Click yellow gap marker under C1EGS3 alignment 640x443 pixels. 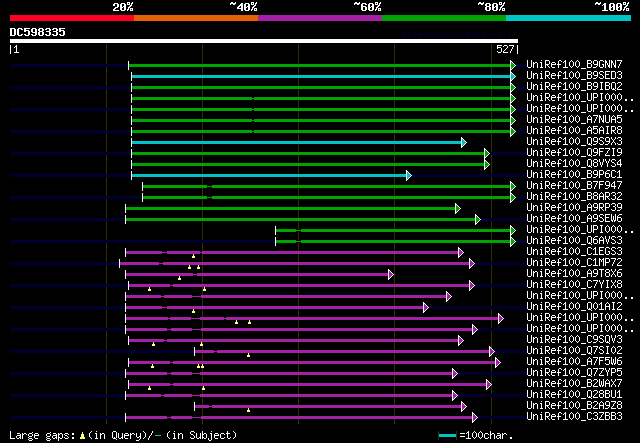(193, 256)
